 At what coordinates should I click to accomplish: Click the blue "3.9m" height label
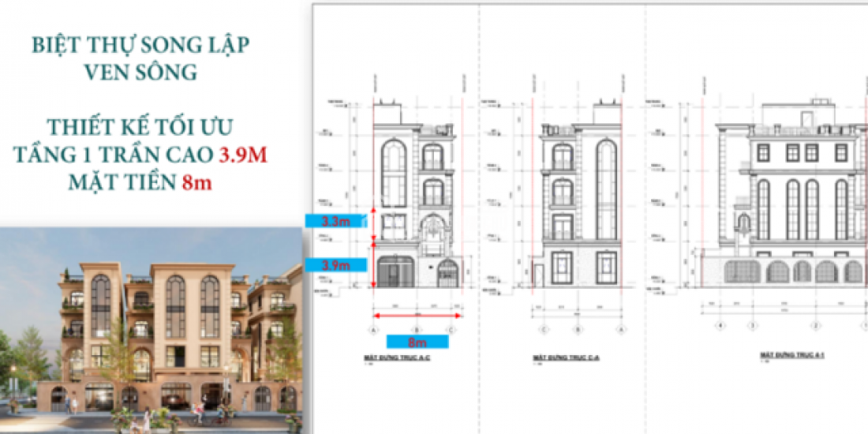pos(335,265)
